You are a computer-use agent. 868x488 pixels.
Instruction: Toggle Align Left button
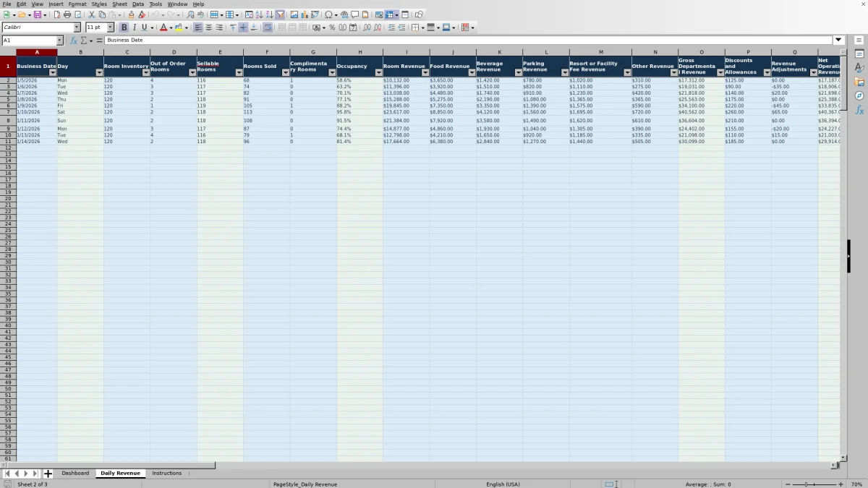pyautogui.click(x=198, y=27)
